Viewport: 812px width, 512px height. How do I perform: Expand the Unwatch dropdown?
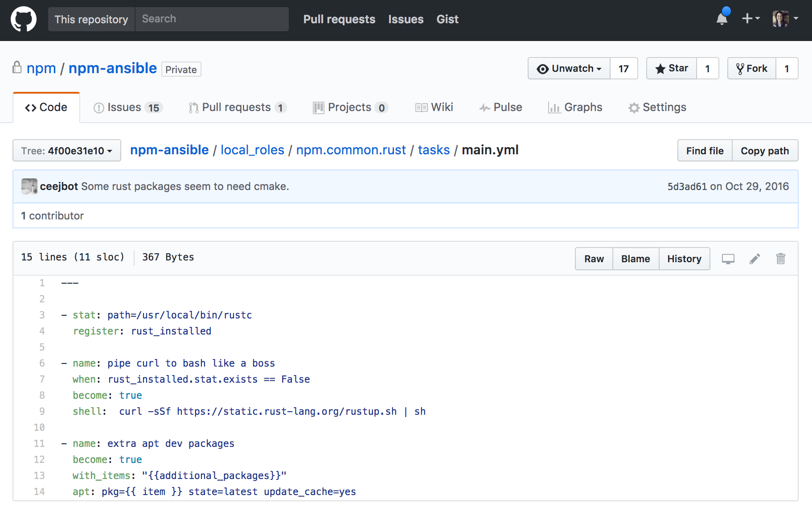(x=569, y=69)
